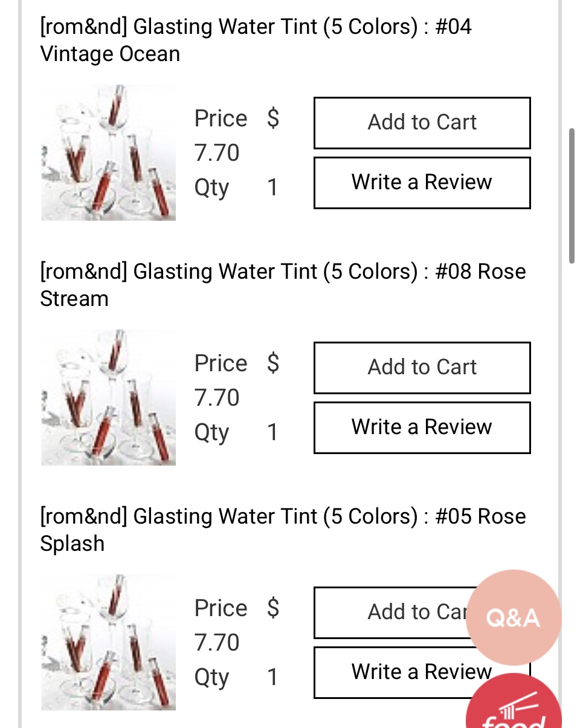Open the #05 Rose Splash product thumbnail

(x=109, y=642)
